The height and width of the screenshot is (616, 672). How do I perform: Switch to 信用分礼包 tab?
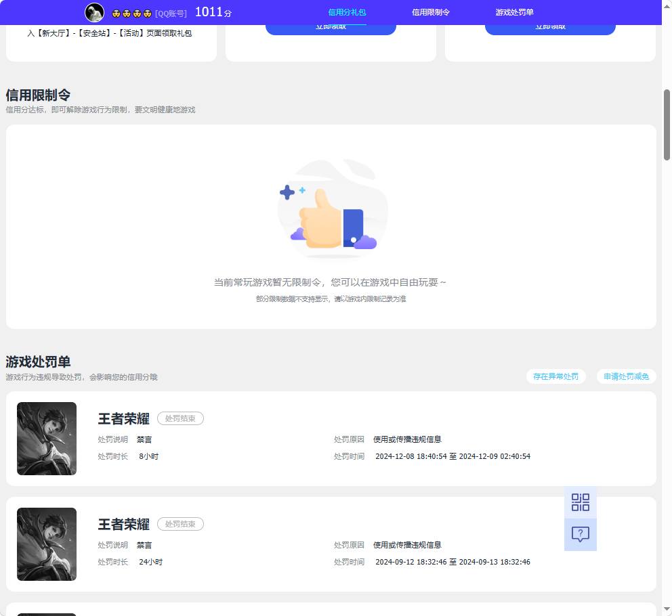(347, 12)
